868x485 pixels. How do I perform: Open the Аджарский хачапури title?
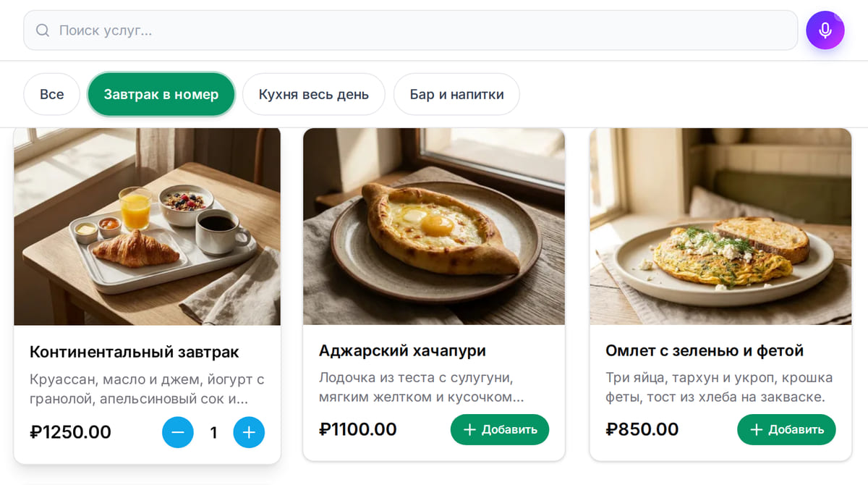tap(402, 351)
